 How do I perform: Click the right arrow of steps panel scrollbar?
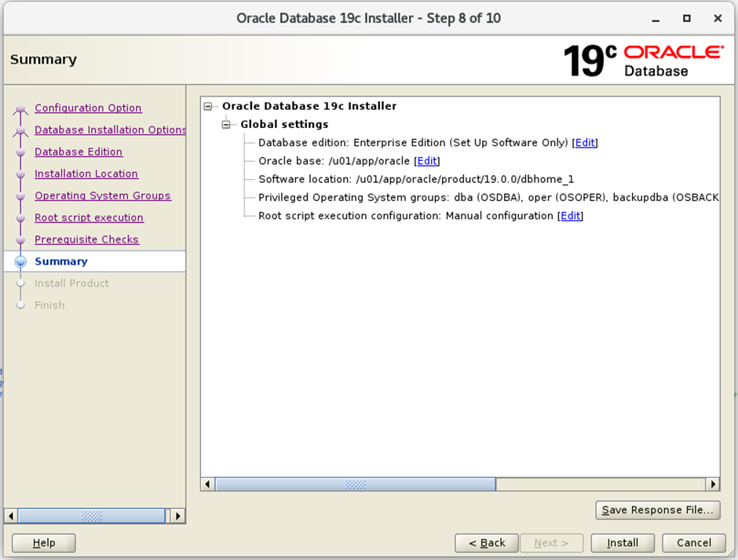click(x=178, y=516)
